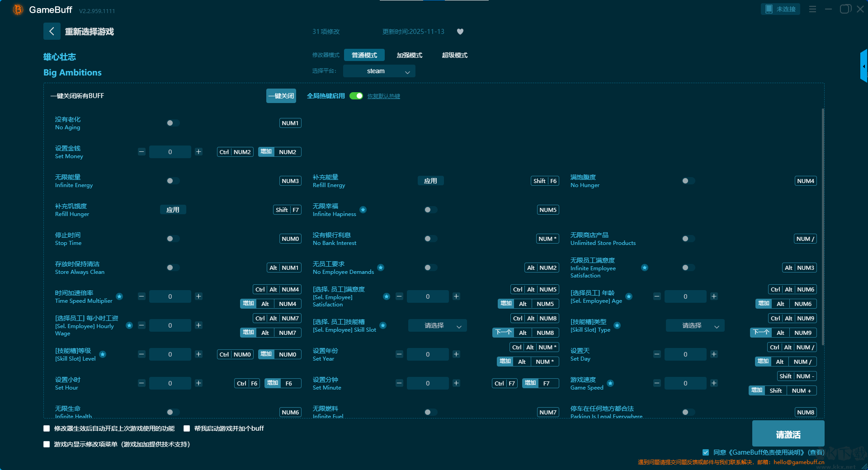The height and width of the screenshot is (470, 868).
Task: Disable the global hotkey toggle
Action: [x=356, y=96]
